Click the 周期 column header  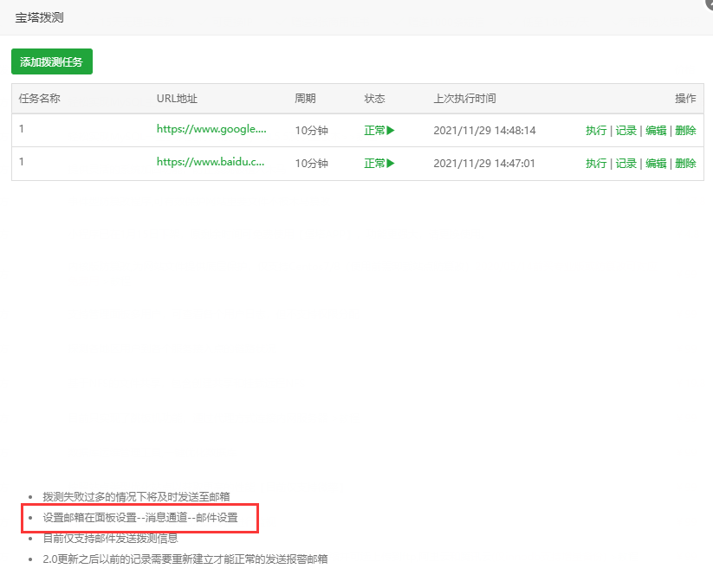coord(305,99)
